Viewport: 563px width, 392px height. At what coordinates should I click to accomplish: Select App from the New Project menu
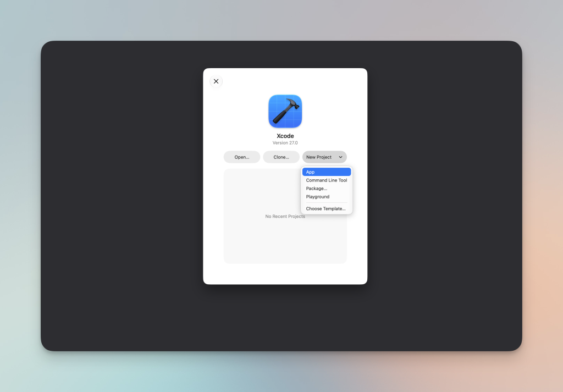[327, 172]
